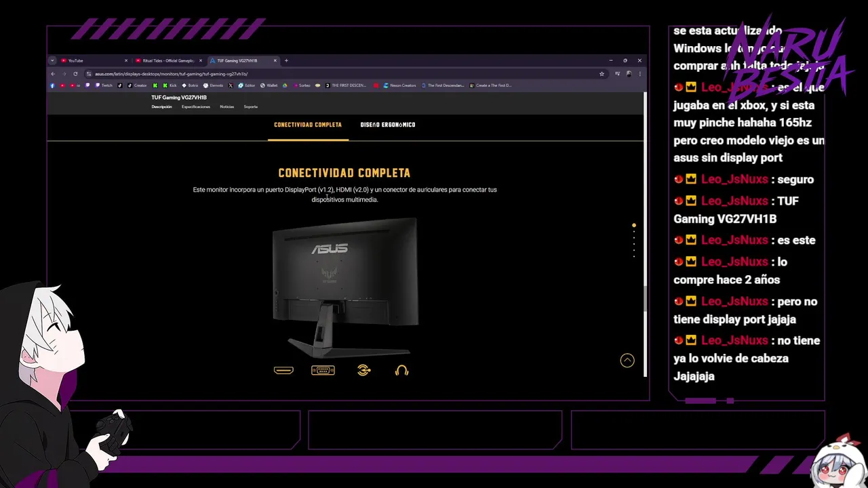Open the Elements bookmark
Image resolution: width=868 pixels, height=488 pixels.
tap(214, 85)
